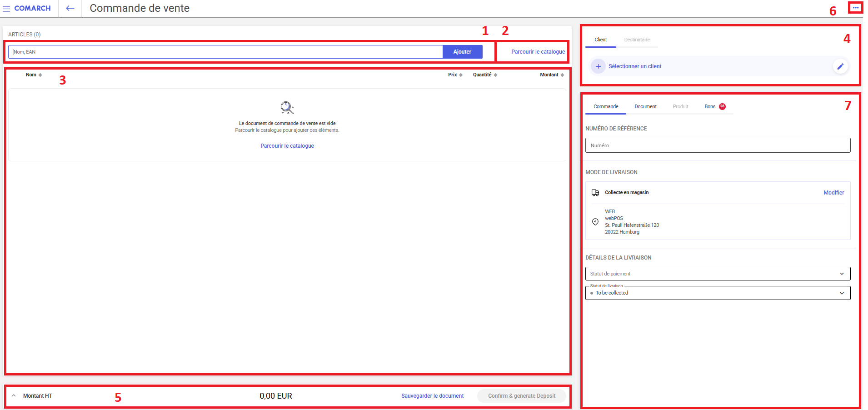Select the Destinataire tab
The height and width of the screenshot is (410, 868).
tap(637, 40)
